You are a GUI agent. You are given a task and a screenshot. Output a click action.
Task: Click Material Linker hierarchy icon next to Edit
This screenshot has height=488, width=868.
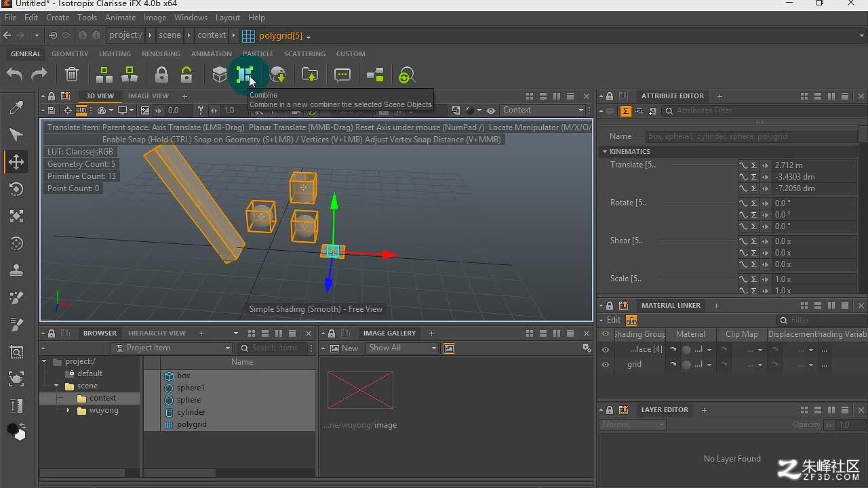tap(631, 320)
